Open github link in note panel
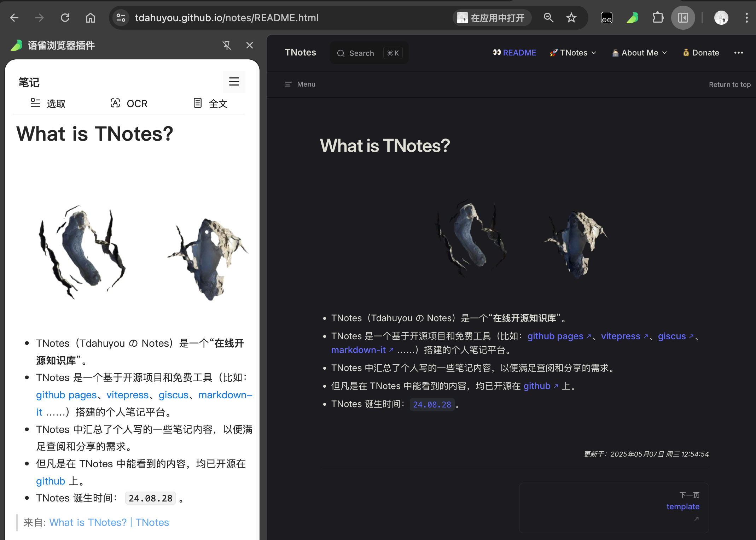756x540 pixels. 50,481
